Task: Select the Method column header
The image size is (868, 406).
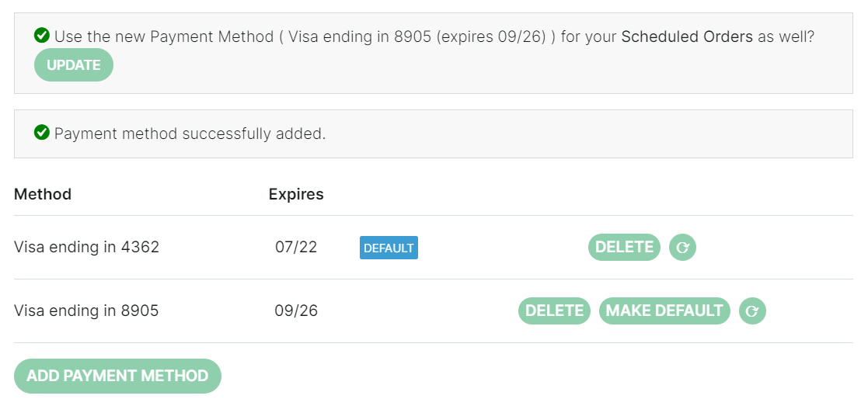Action: pyautogui.click(x=43, y=194)
